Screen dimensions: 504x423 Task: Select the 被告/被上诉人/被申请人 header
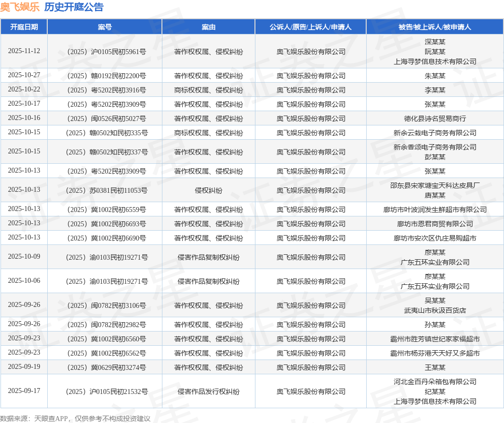click(x=435, y=27)
